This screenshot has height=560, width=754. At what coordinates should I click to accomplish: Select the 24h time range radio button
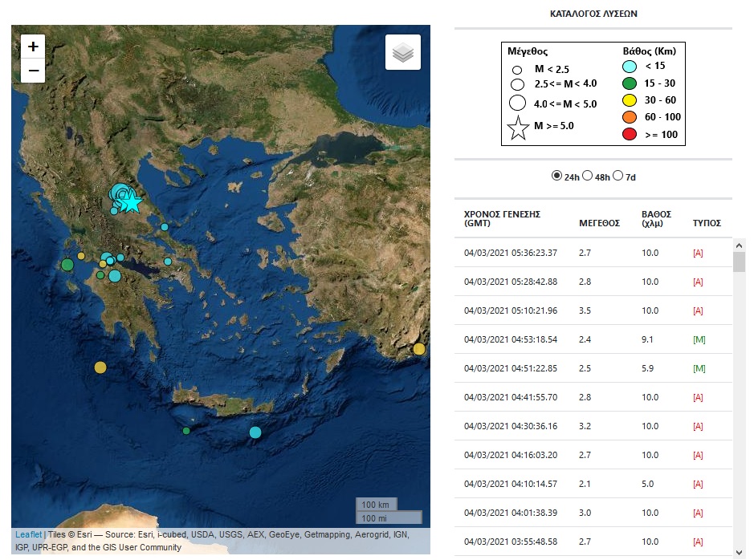(557, 176)
